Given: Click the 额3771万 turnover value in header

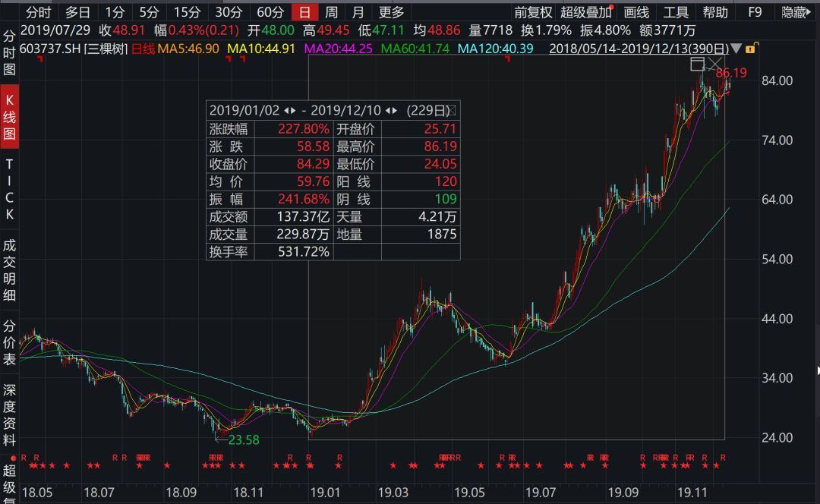Looking at the screenshot, I should pyautogui.click(x=667, y=30).
